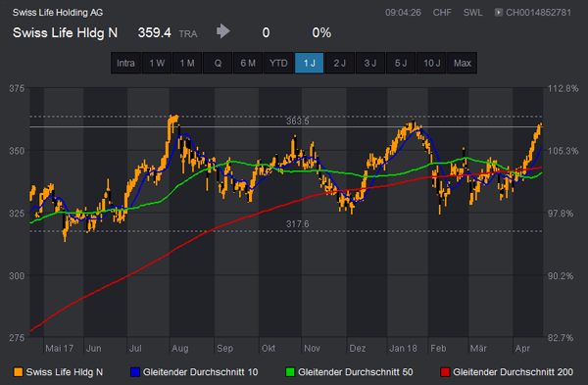Image resolution: width=588 pixels, height=385 pixels.
Task: Select the Intra time range tab
Action: (125, 63)
